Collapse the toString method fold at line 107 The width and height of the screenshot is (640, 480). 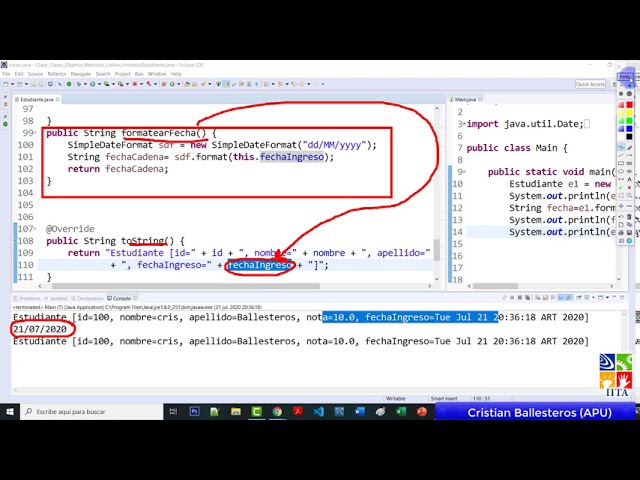[36, 229]
